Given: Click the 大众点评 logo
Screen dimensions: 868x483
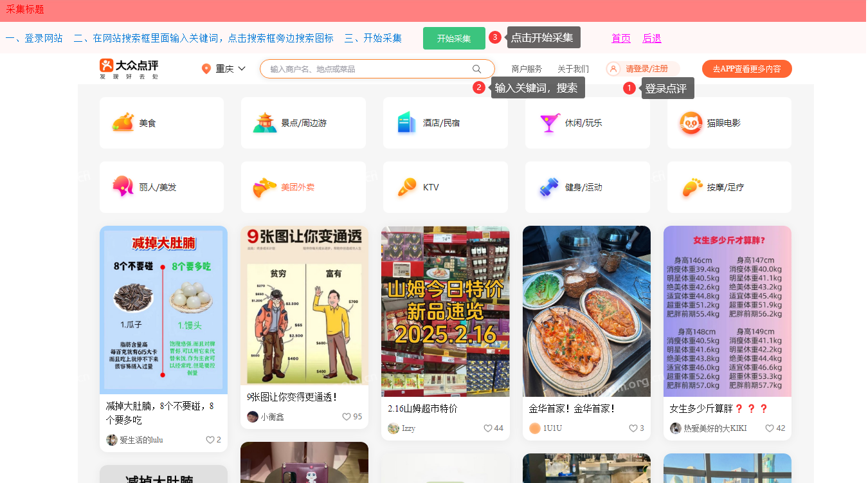Looking at the screenshot, I should 129,69.
